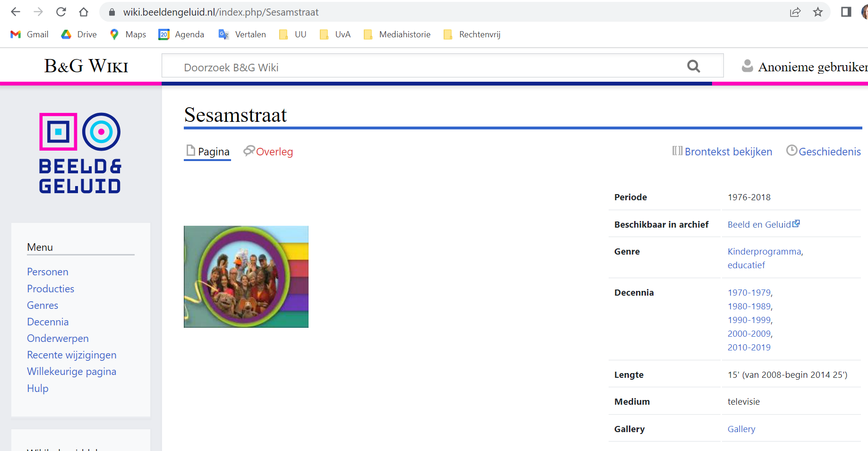Navigate back with the browser arrow
The image size is (868, 451).
tap(16, 12)
